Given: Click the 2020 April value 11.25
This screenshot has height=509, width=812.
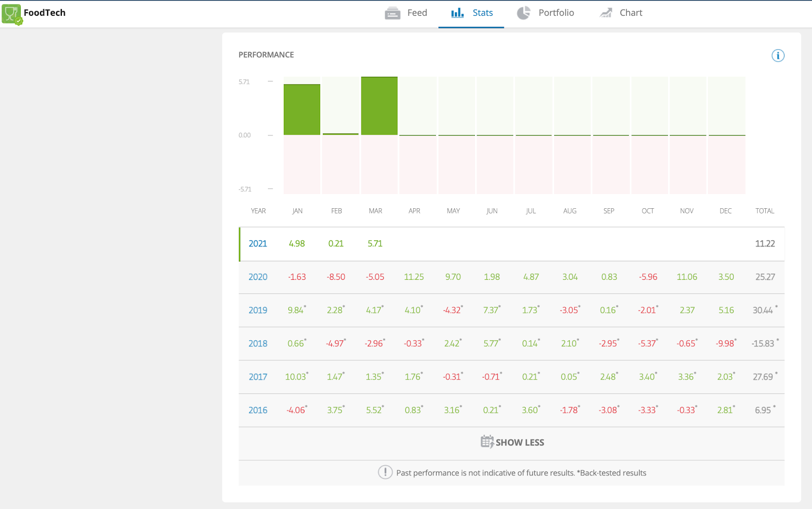Looking at the screenshot, I should click(x=414, y=277).
